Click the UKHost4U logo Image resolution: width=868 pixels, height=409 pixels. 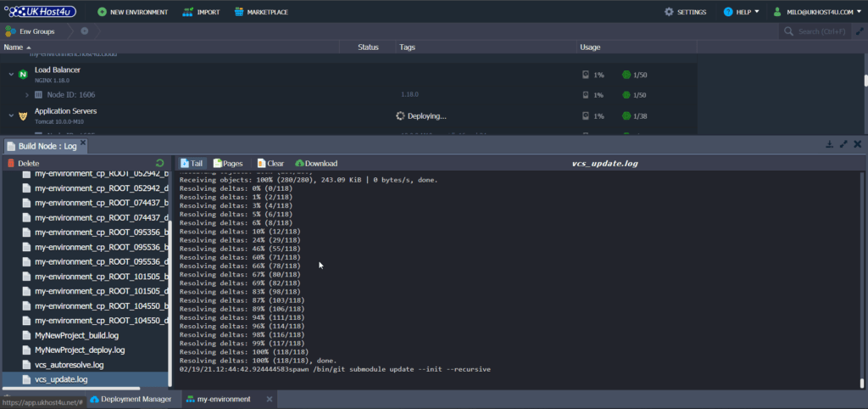40,12
